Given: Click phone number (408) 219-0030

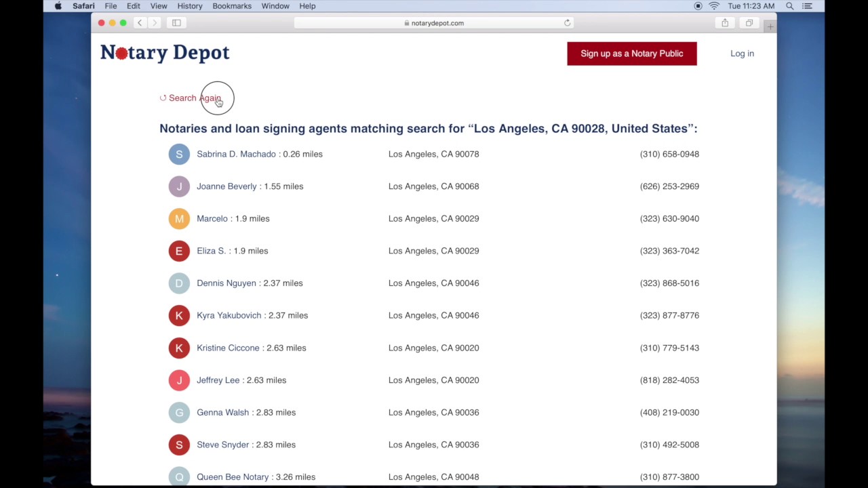Looking at the screenshot, I should (x=669, y=412).
